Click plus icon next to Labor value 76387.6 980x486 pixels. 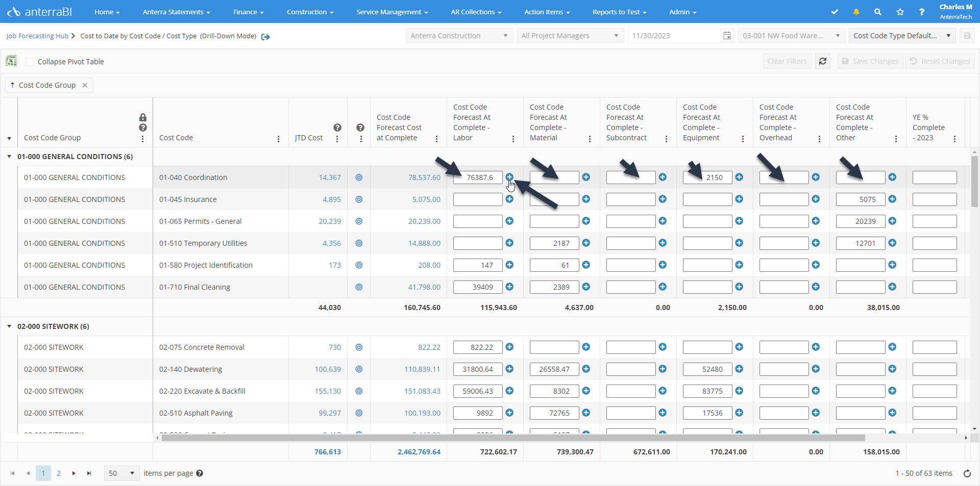coord(509,177)
